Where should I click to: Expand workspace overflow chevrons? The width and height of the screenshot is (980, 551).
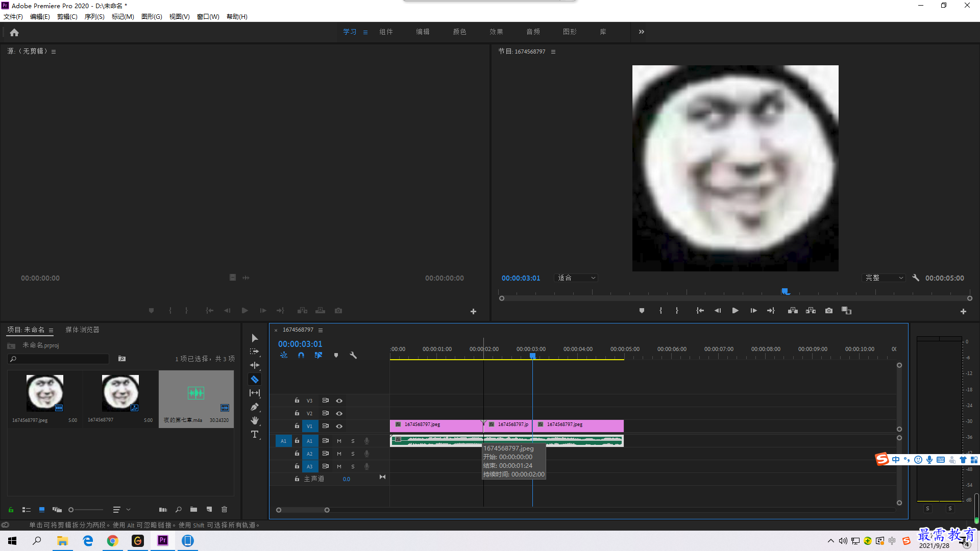tap(642, 32)
